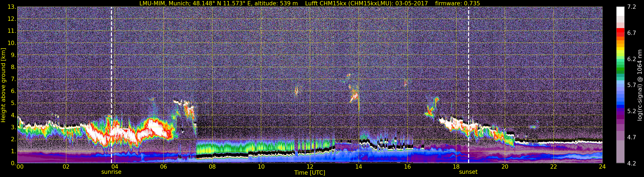Click the y-axis tick label "13."
The height and width of the screenshot is (177, 644).
point(12,7)
